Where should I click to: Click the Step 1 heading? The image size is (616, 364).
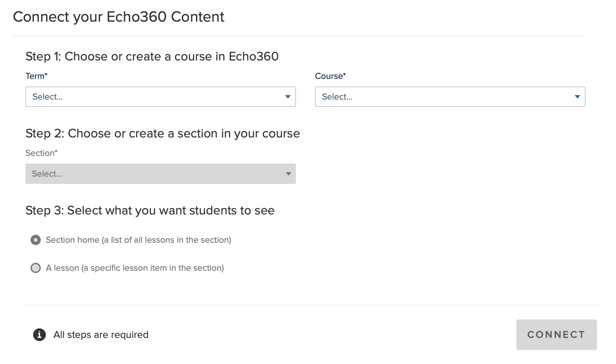(152, 56)
